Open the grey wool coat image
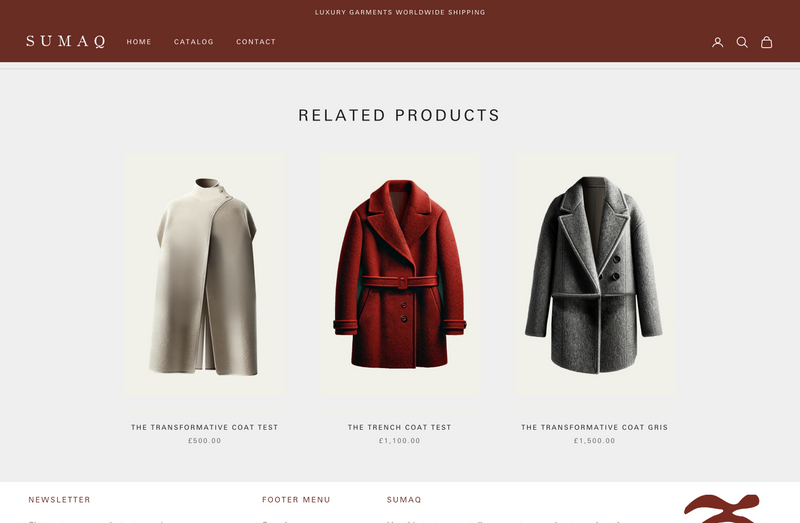The image size is (800, 523). pos(594,275)
